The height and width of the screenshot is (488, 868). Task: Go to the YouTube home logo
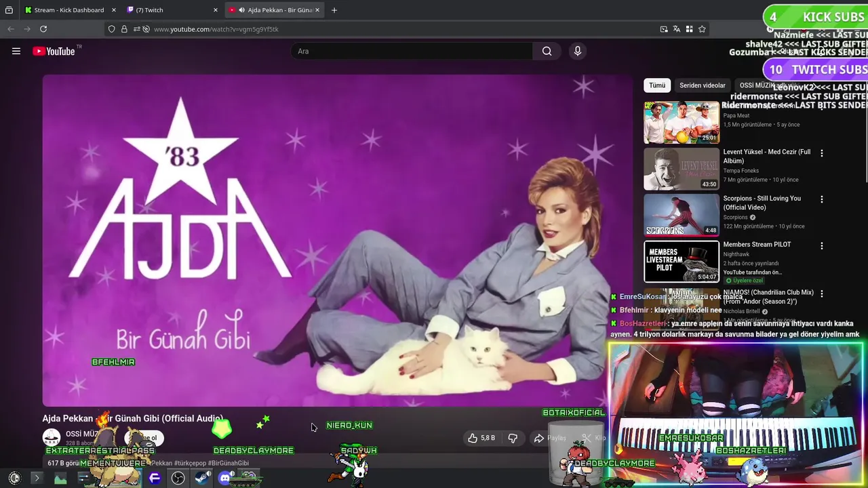(x=54, y=51)
